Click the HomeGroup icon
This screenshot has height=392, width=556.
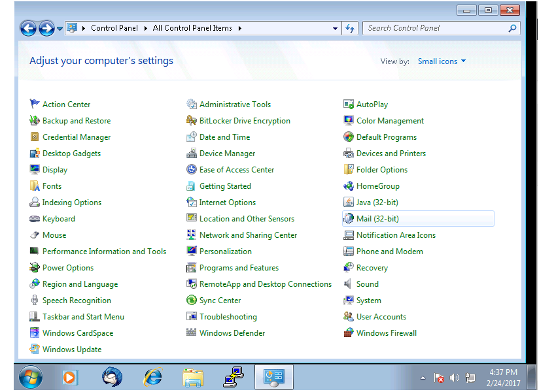coord(349,186)
